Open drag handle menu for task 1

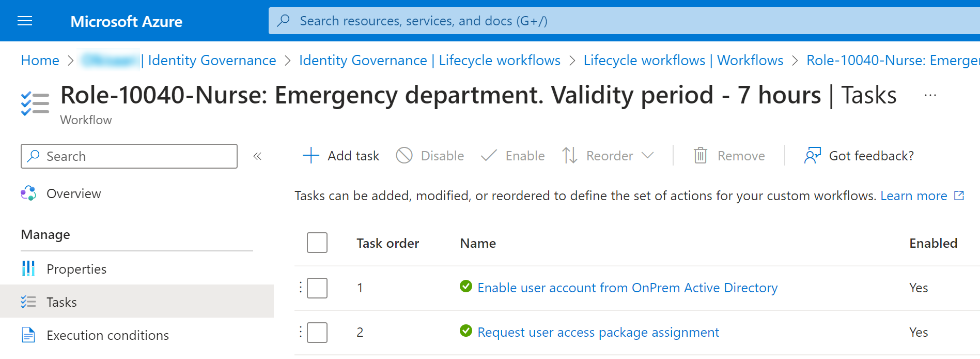tap(300, 288)
